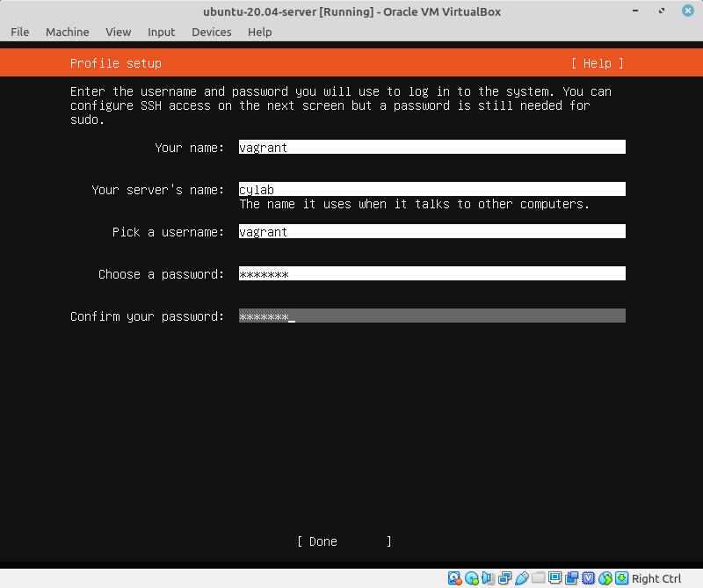Open the Machine menu
The width and height of the screenshot is (703, 588).
click(68, 33)
